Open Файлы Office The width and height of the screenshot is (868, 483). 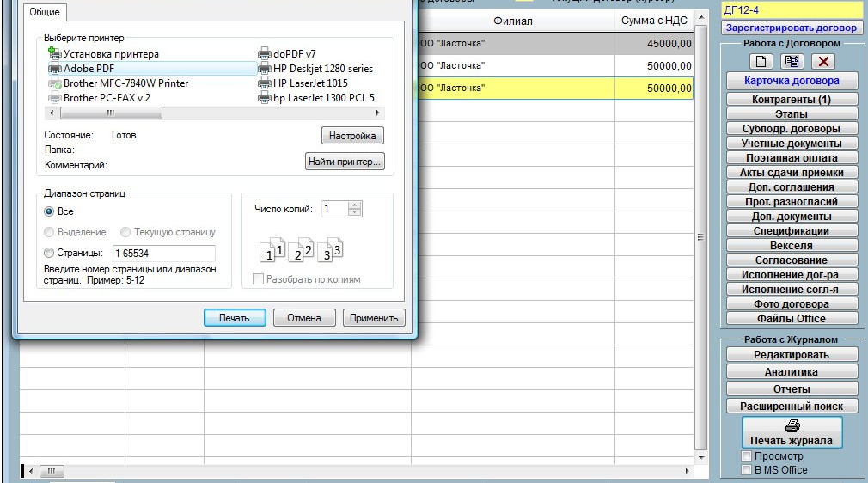(x=792, y=319)
